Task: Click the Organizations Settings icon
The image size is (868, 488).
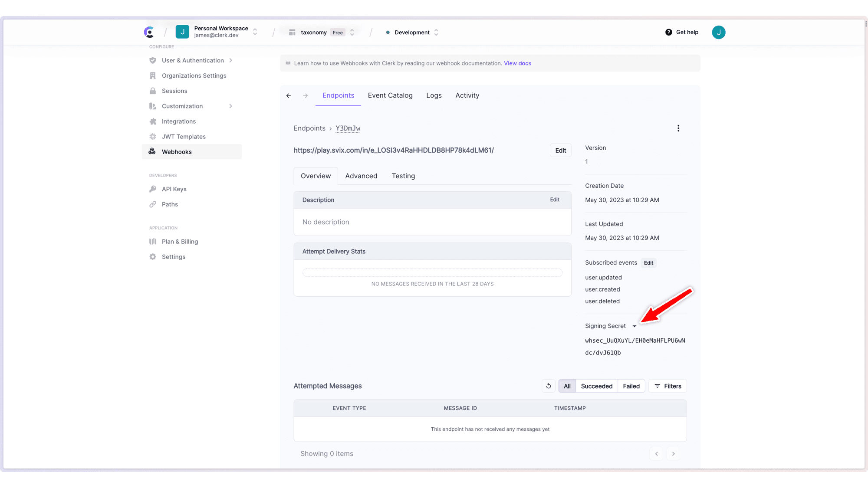Action: click(x=153, y=75)
